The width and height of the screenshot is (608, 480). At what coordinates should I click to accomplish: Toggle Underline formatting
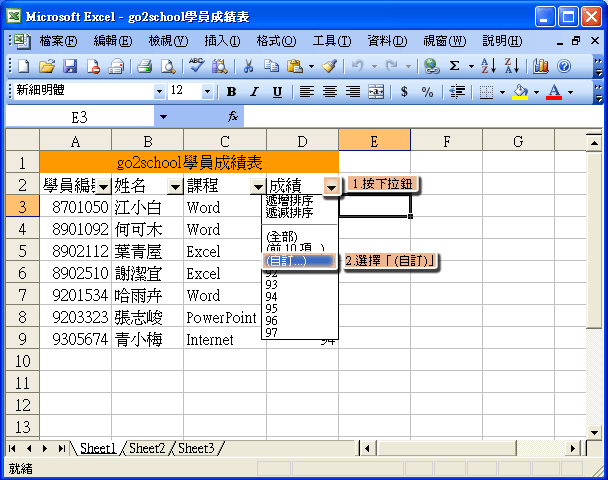[x=277, y=91]
